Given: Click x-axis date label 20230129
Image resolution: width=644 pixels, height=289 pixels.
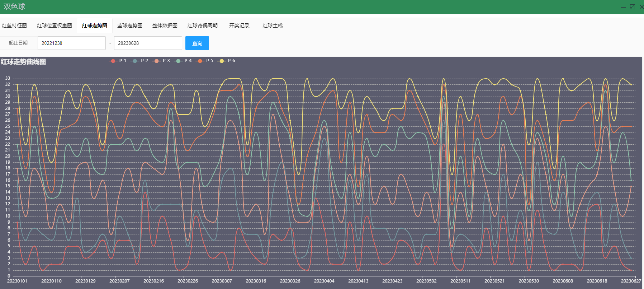Looking at the screenshot, I should [85, 281].
